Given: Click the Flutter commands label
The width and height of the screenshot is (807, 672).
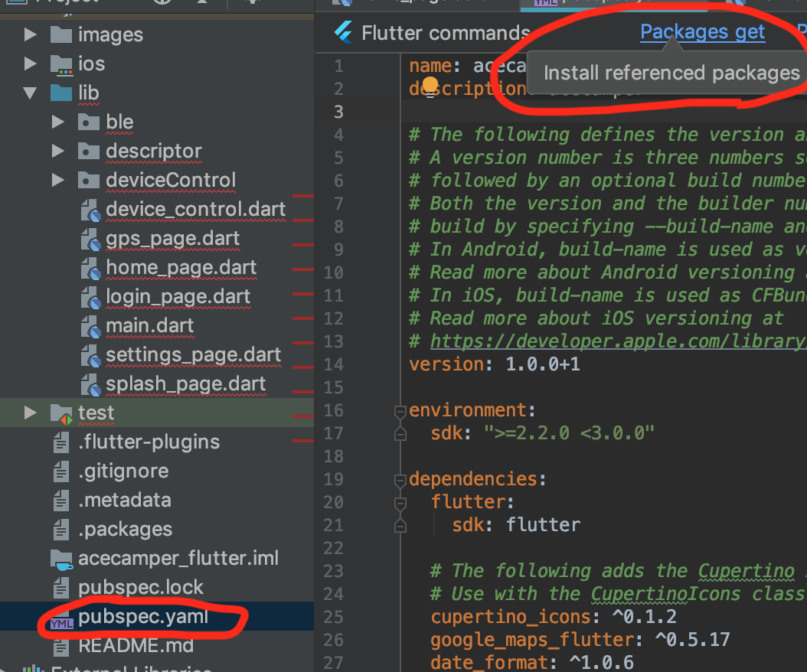Looking at the screenshot, I should tap(446, 33).
